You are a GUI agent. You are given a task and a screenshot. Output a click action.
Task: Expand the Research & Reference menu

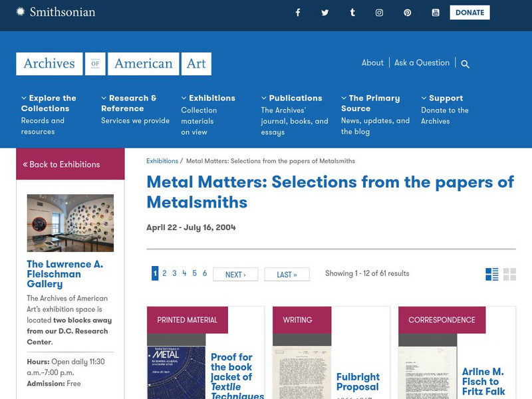tap(129, 103)
